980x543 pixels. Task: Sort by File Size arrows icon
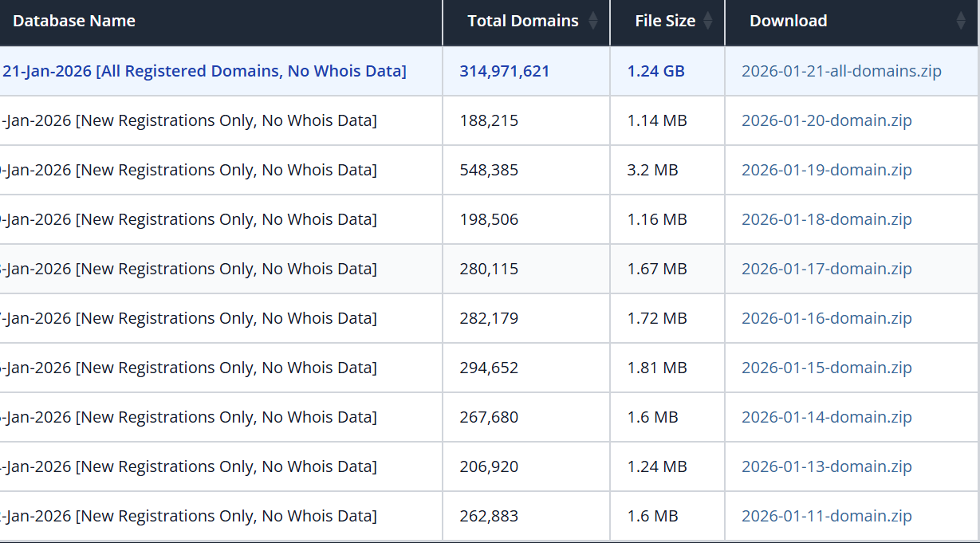pos(708,22)
